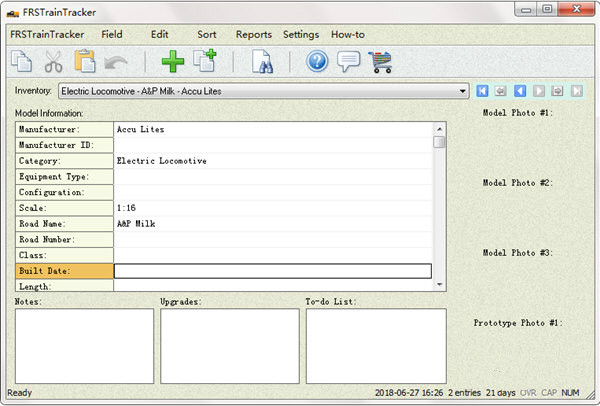Add new entry with green plus icon
The width and height of the screenshot is (600, 406).
pyautogui.click(x=173, y=62)
